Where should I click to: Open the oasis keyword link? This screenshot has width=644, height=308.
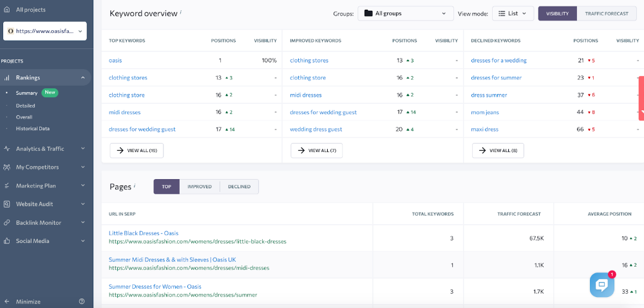[115, 61]
